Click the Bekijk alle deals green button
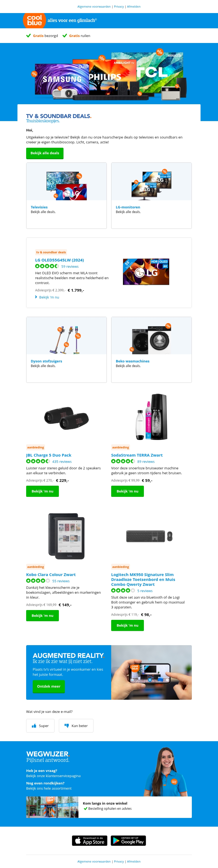This screenshot has height=868, width=218. coord(45,153)
